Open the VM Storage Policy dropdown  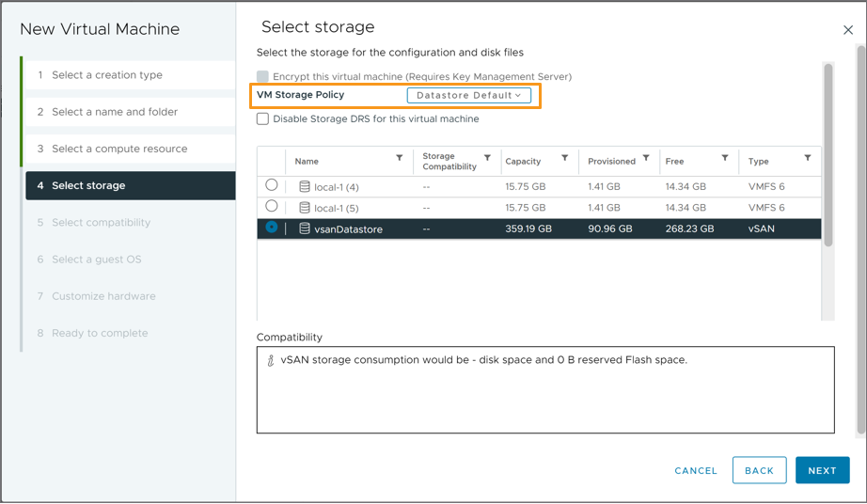[x=469, y=95]
